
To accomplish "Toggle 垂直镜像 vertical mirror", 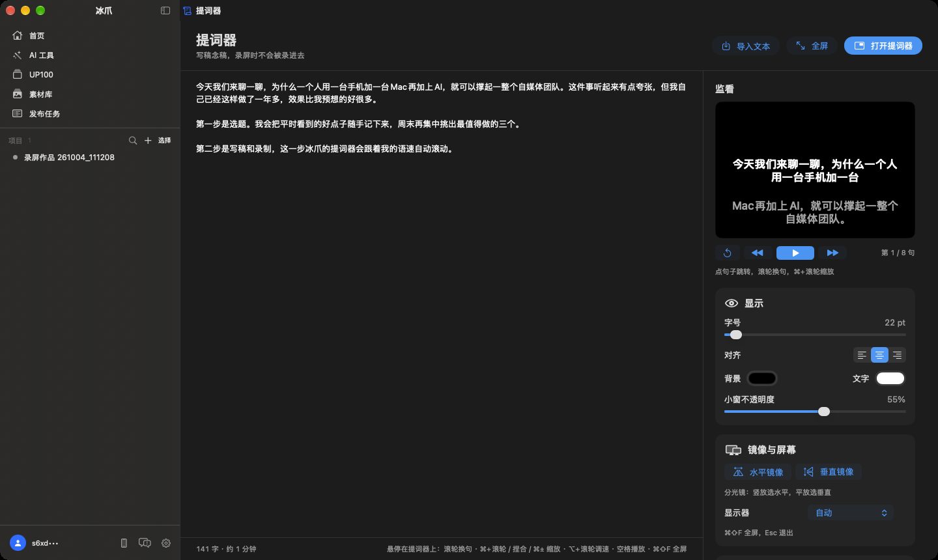I will coord(829,472).
